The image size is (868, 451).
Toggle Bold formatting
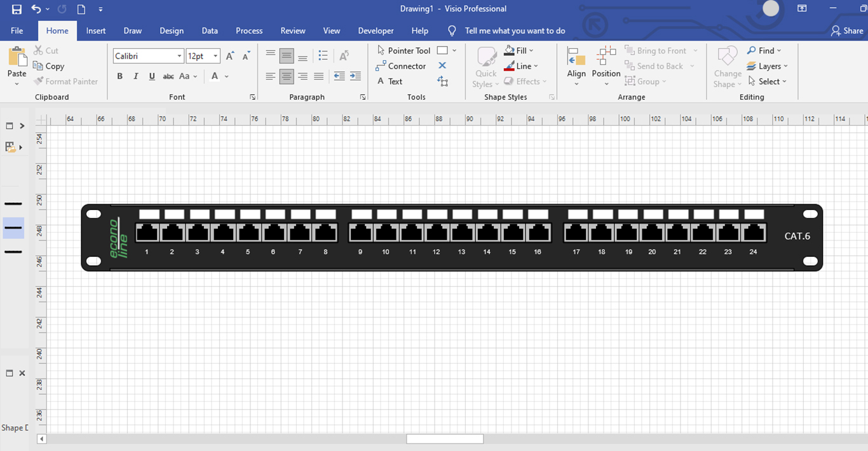[x=119, y=76]
